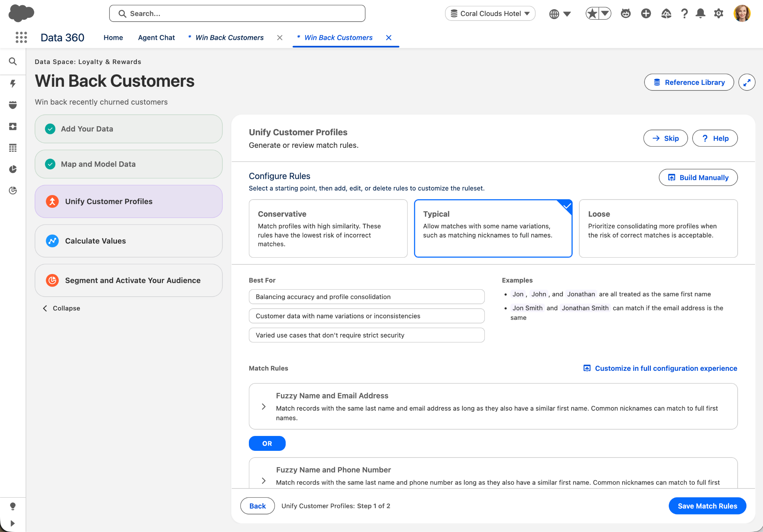Screen dimensions: 763x532
Task: Add page to favorites with star icon
Action: pos(592,14)
